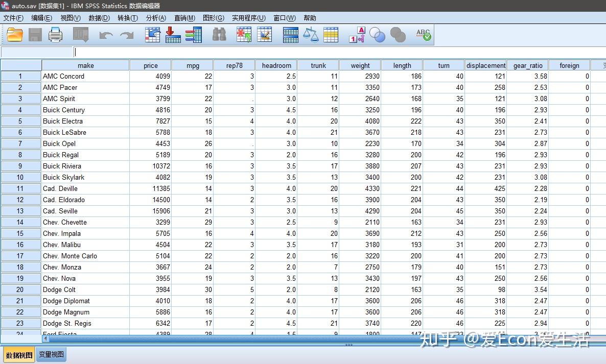Viewport: 606px width, 364px height.
Task: Open the 图形 menu
Action: tap(213, 18)
